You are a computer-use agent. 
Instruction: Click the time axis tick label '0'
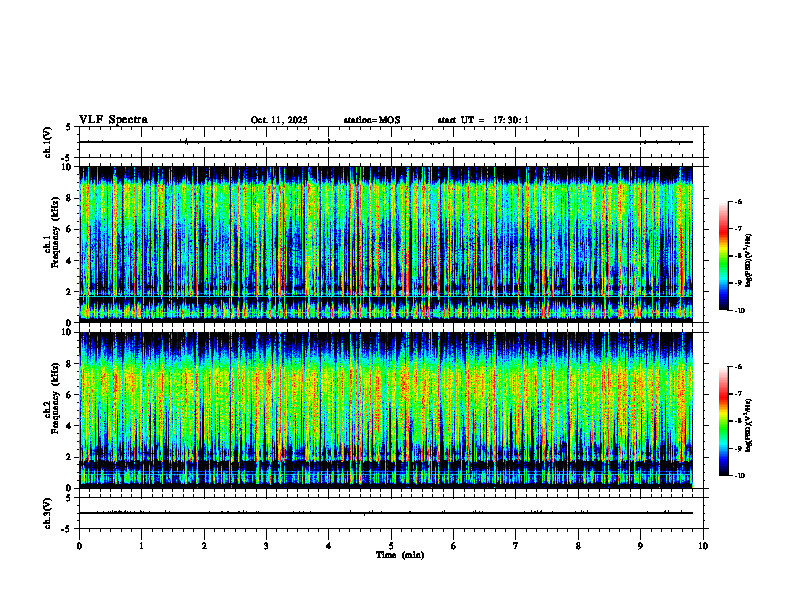pyautogui.click(x=79, y=546)
